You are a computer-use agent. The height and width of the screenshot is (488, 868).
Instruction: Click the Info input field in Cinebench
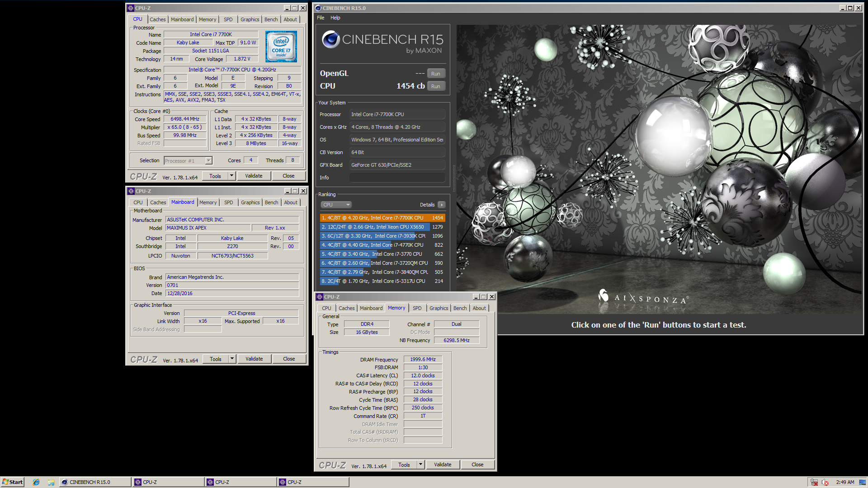point(397,178)
